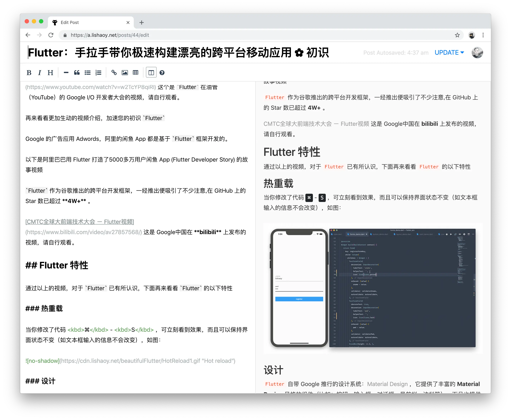This screenshot has height=420, width=511.
Task: Apply italic formatting from toolbar
Action: point(40,73)
